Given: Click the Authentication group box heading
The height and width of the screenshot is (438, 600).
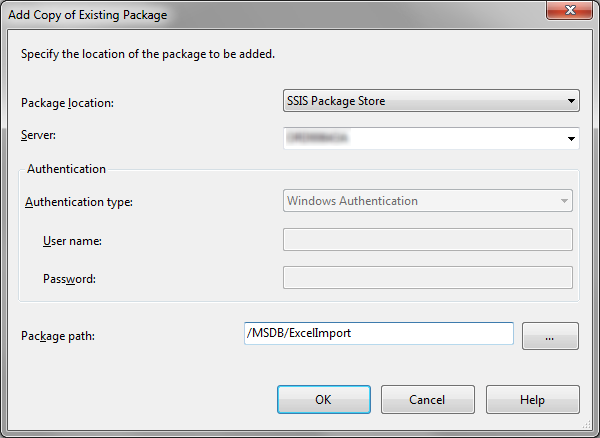Looking at the screenshot, I should (66, 169).
